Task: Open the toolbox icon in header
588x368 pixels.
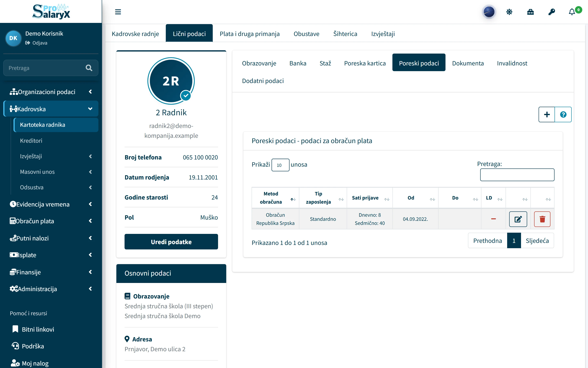Action: [x=530, y=12]
